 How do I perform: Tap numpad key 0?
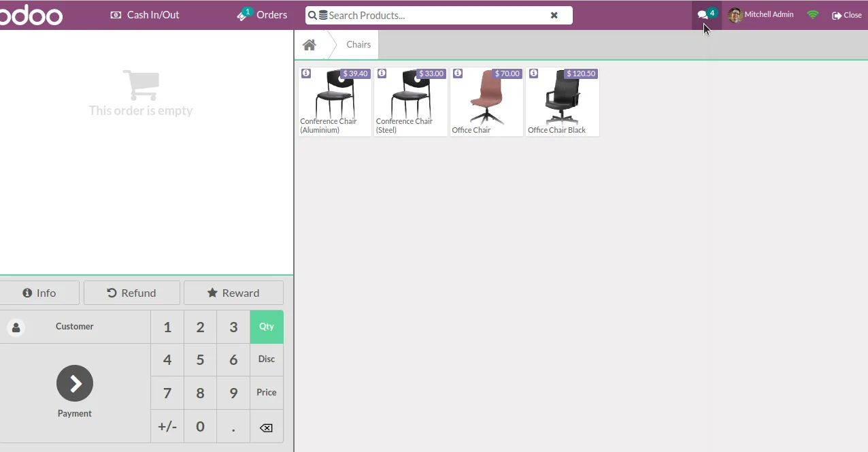[200, 426]
